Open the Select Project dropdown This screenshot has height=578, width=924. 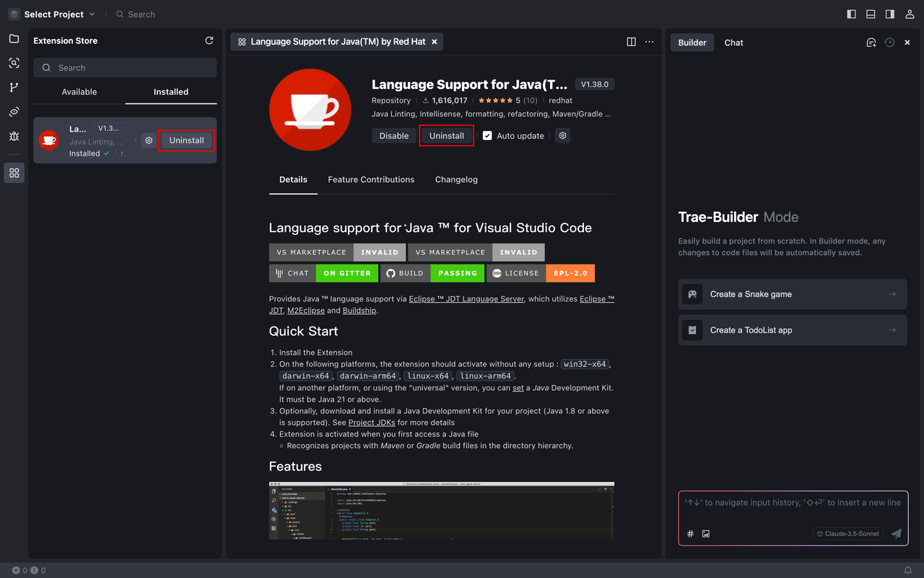(52, 14)
